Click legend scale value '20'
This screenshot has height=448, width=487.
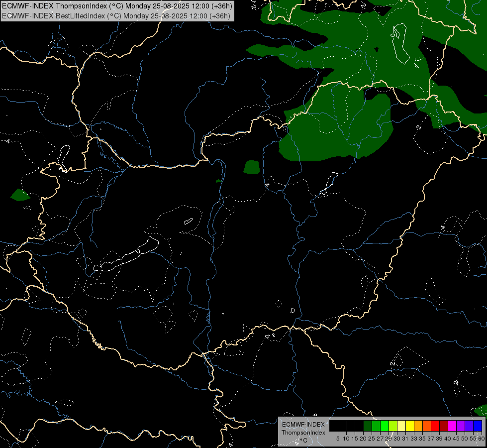(363, 439)
